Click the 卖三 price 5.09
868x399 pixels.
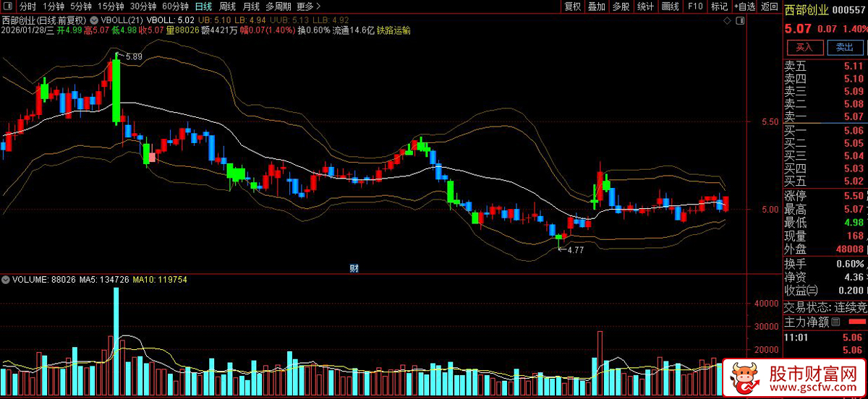[x=854, y=92]
